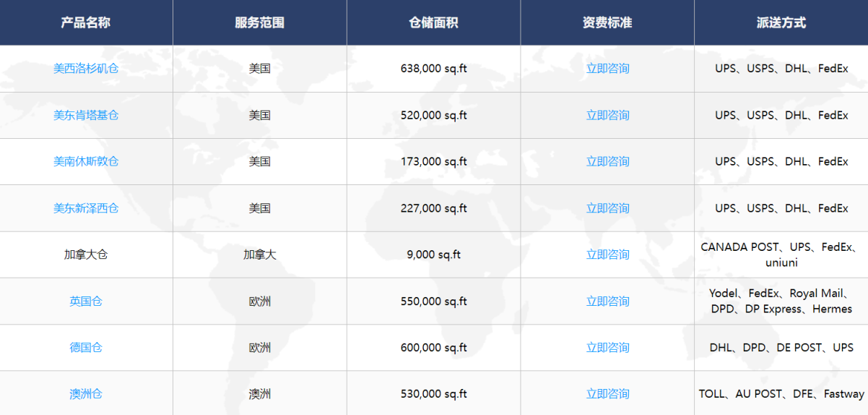Click 立即咨询 in the 加拿大仓 row

(x=607, y=254)
